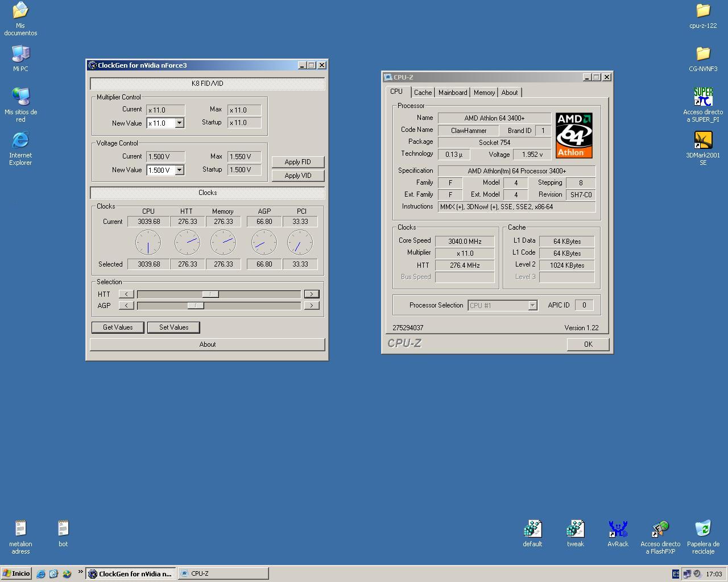
Task: Click third quick launch icon in taskbar
Action: (67, 573)
